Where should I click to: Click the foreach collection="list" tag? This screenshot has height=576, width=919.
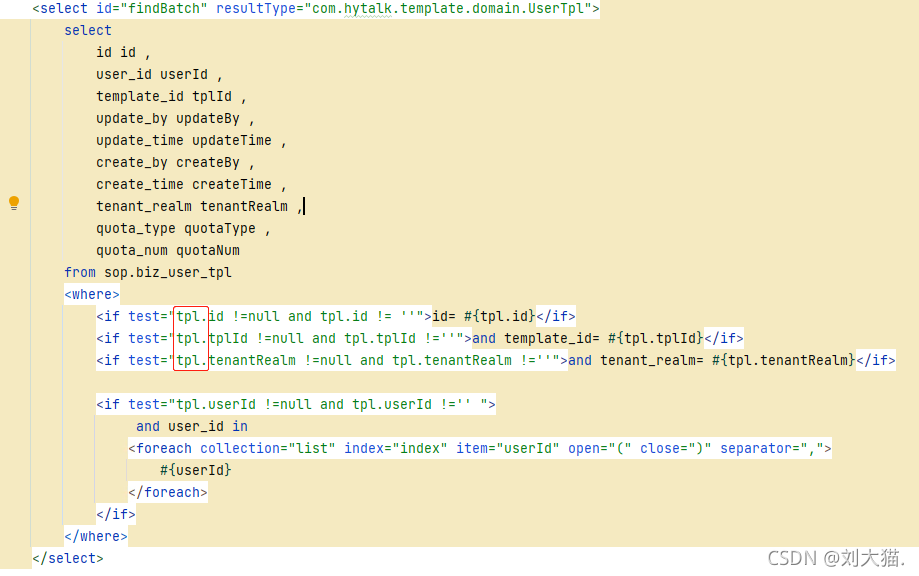(479, 448)
